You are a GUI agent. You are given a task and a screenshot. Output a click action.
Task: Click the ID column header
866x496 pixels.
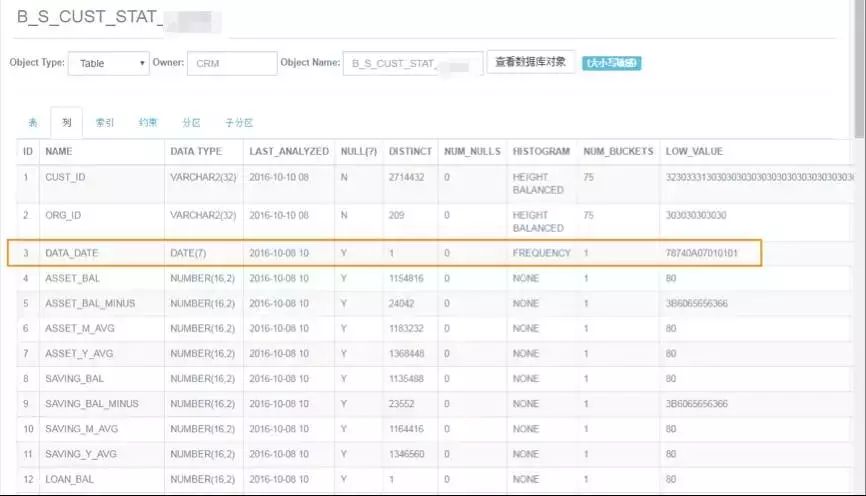[x=28, y=151]
